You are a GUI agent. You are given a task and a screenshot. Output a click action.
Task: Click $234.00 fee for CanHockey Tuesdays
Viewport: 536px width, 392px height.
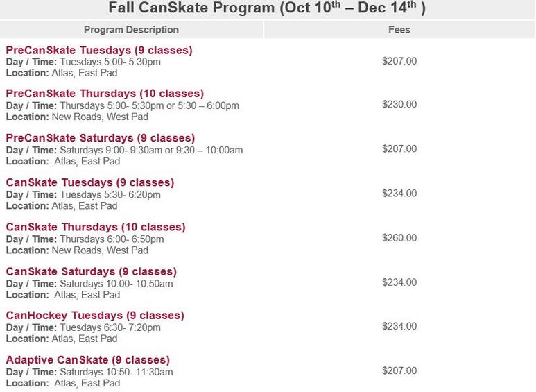(399, 326)
